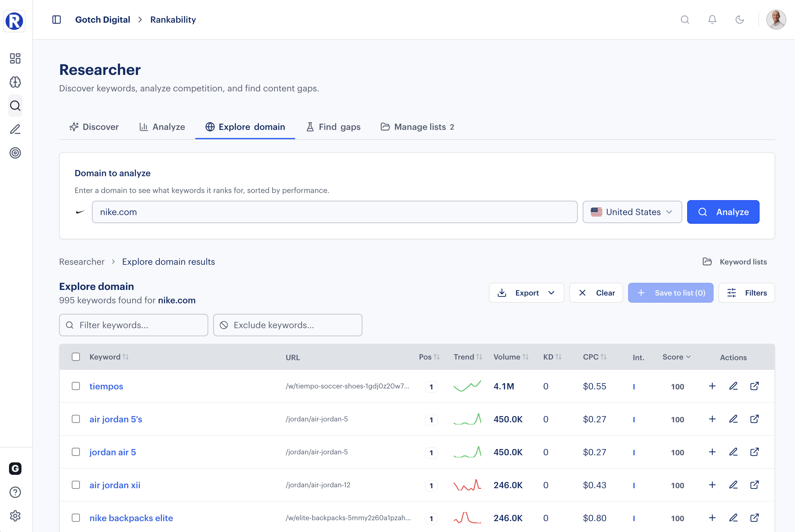The image size is (795, 532).
Task: Click the trend sparkline for jordan air 5
Action: click(x=467, y=452)
